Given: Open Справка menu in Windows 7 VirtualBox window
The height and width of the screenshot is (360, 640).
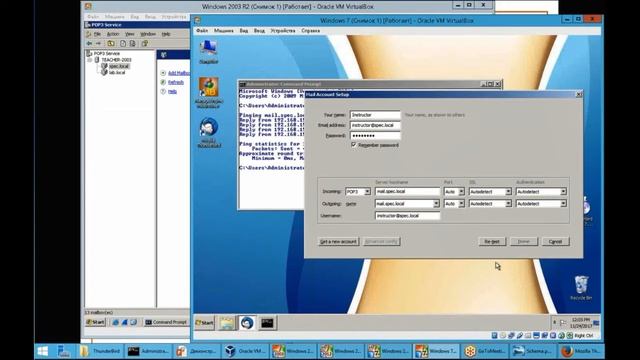Looking at the screenshot, I should tap(310, 31).
